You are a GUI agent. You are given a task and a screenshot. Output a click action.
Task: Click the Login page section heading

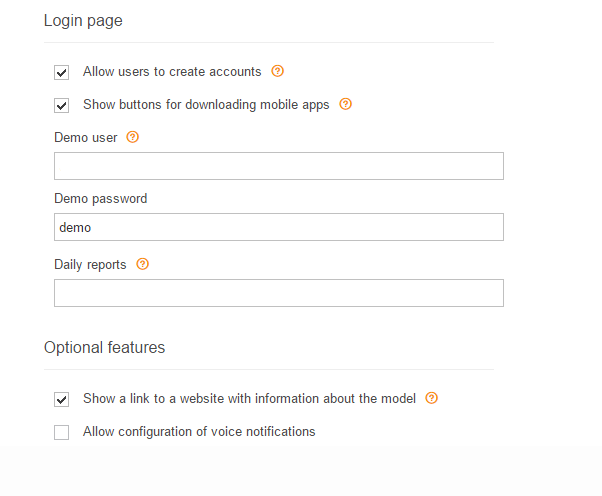click(83, 21)
